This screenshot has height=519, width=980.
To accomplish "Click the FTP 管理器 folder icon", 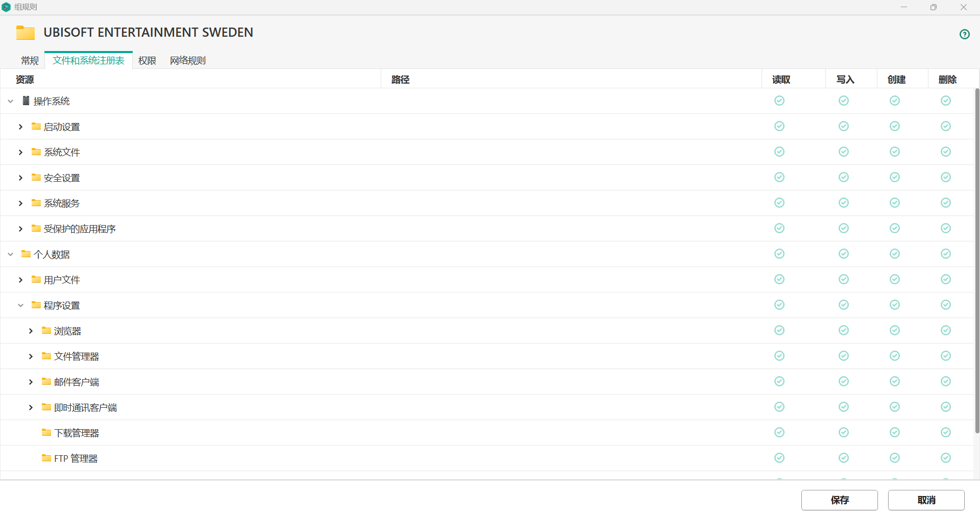I will 46,458.
